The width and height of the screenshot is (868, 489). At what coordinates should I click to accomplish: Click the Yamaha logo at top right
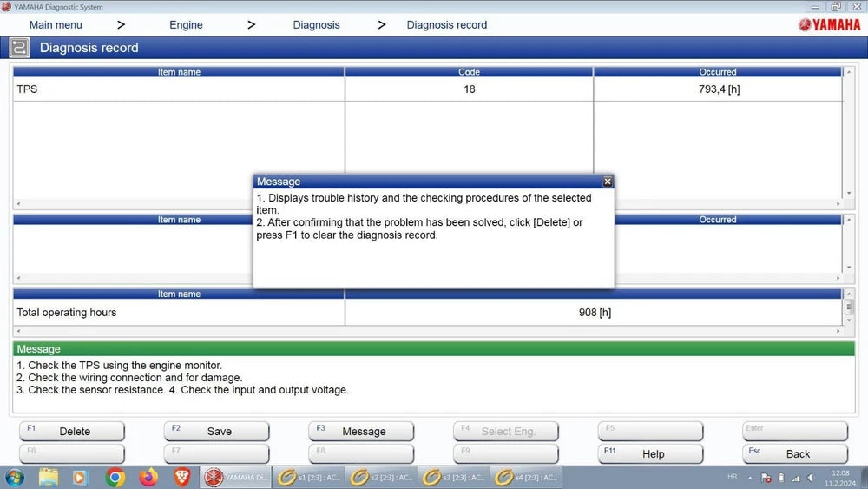(829, 25)
